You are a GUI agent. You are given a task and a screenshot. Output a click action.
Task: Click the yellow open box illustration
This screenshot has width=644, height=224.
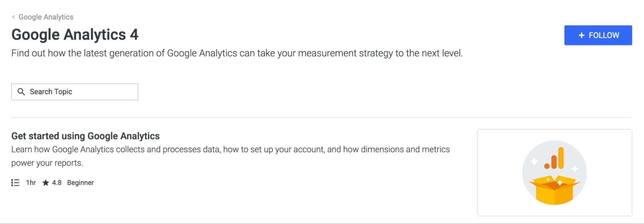tap(554, 190)
